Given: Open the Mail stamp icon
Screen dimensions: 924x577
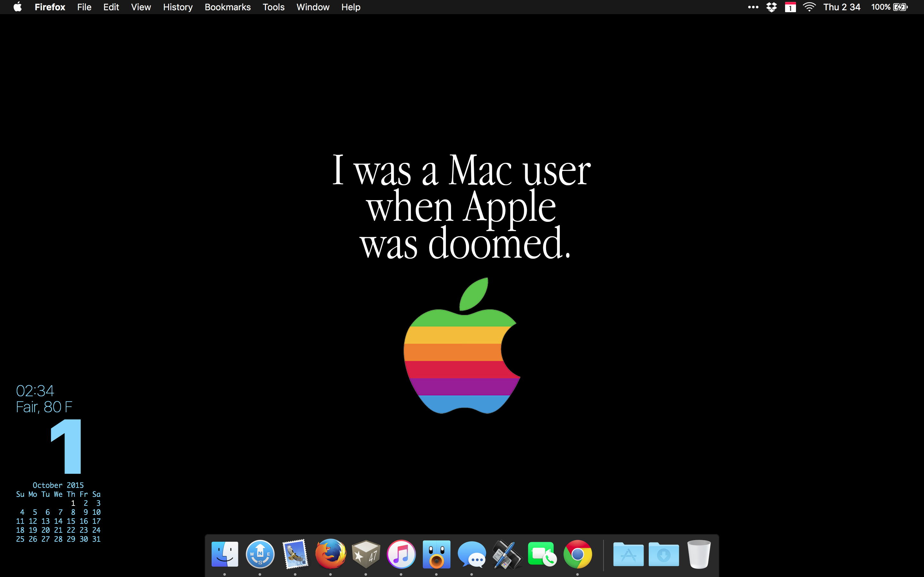Looking at the screenshot, I should [x=295, y=554].
